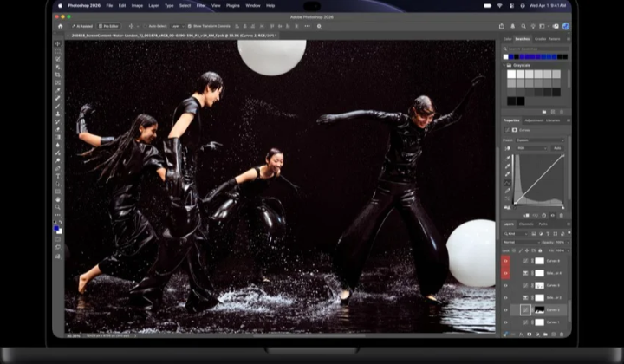Select the Crop tool
Image resolution: width=624 pixels, height=364 pixels.
(58, 75)
